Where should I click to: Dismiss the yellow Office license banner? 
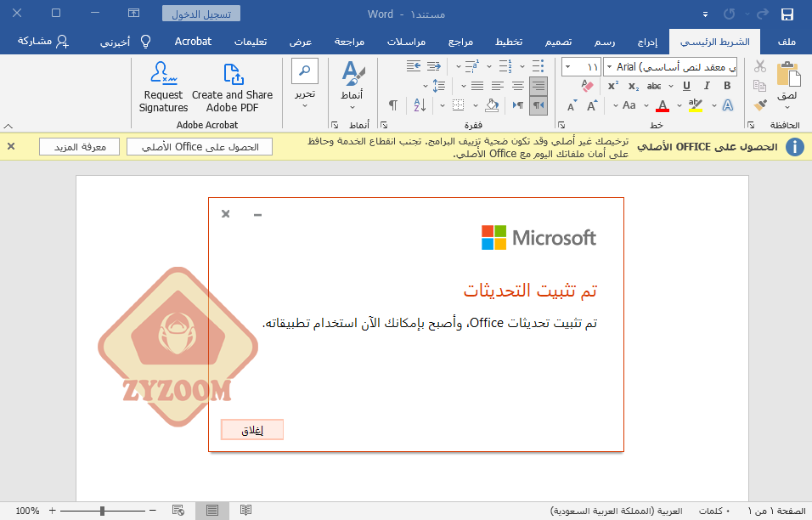[11, 147]
